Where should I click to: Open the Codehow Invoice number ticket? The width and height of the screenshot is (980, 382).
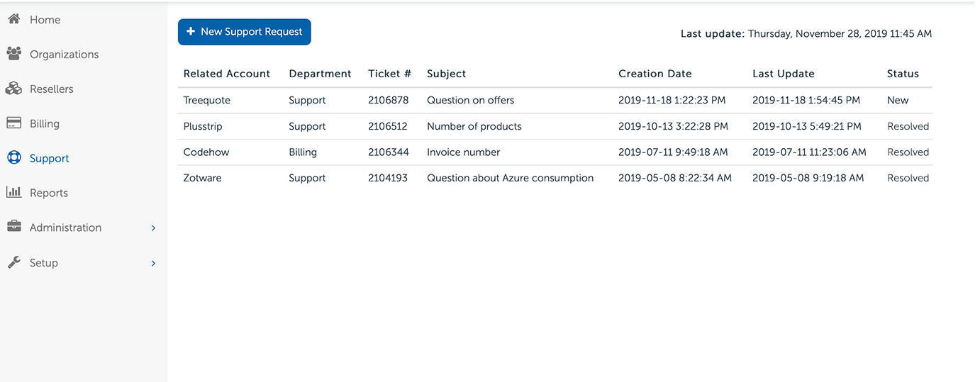463,152
